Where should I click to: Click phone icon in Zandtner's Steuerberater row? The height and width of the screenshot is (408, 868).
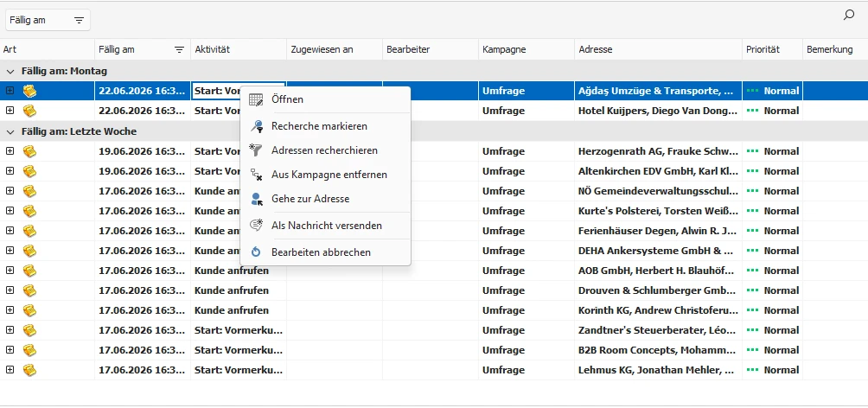click(29, 330)
